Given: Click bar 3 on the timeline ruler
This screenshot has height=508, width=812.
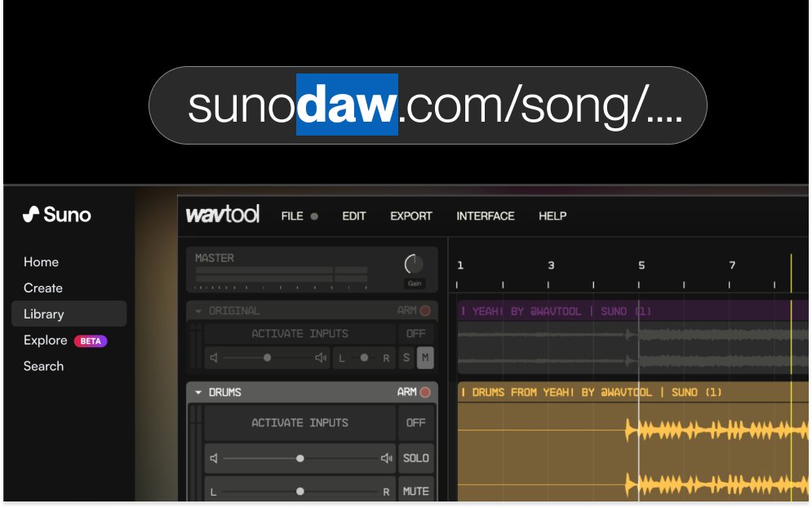Looking at the screenshot, I should (x=551, y=265).
